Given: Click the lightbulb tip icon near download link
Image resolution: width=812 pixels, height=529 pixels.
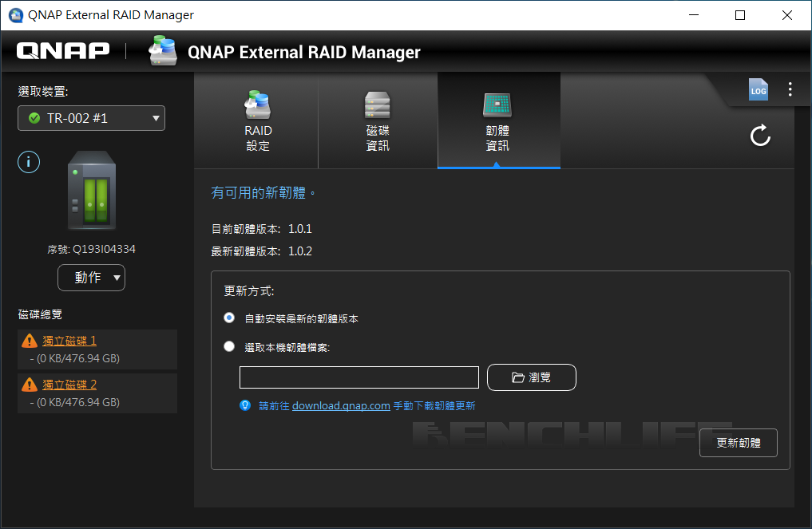Looking at the screenshot, I should [x=245, y=405].
